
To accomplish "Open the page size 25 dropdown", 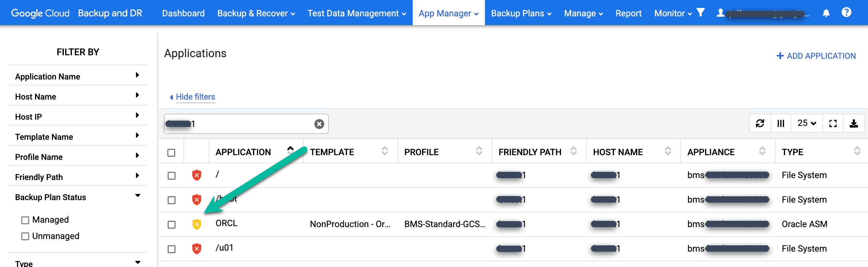I will pos(806,123).
